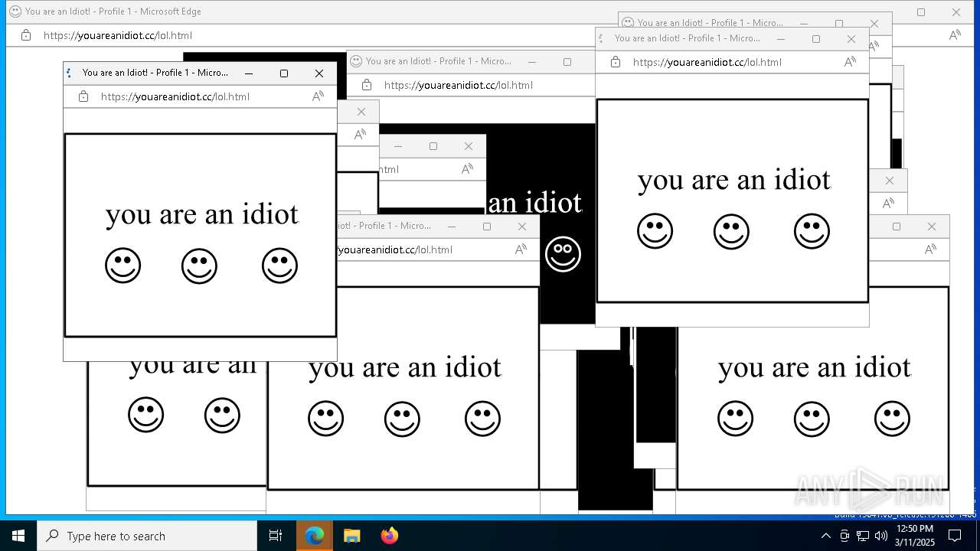Minimize the front-left 'You are an Idiot!' window

point(249,73)
